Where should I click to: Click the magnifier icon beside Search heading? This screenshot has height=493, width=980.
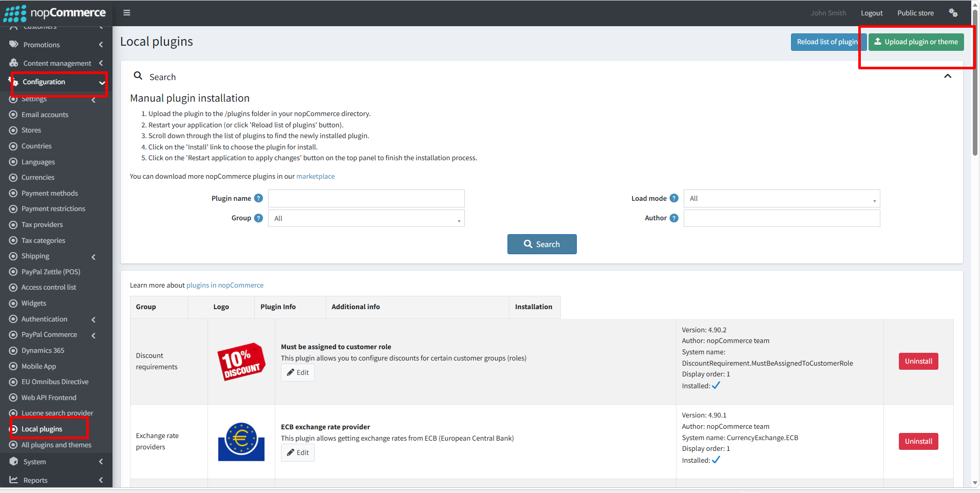pyautogui.click(x=138, y=76)
